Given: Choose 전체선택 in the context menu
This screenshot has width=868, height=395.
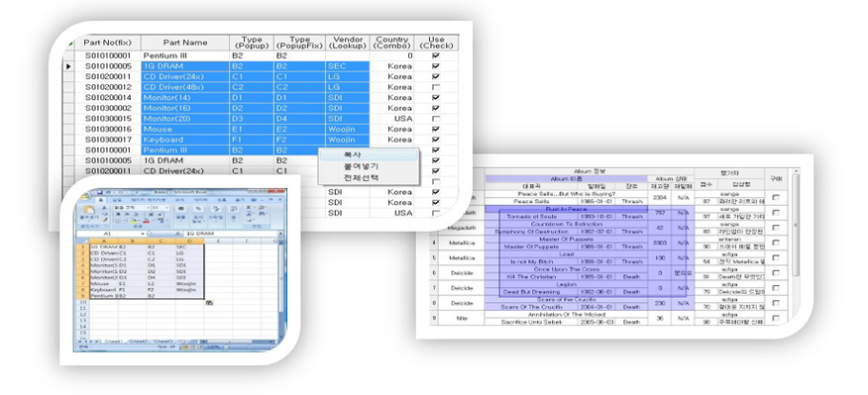Looking at the screenshot, I should pyautogui.click(x=361, y=177).
